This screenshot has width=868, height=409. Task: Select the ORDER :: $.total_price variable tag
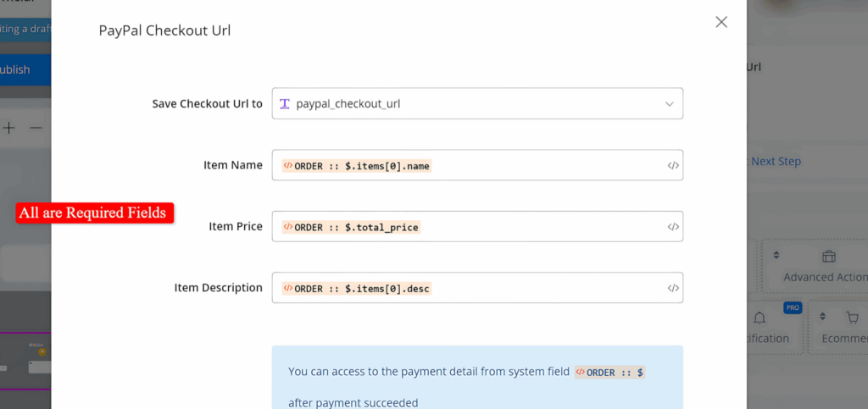pyautogui.click(x=351, y=227)
